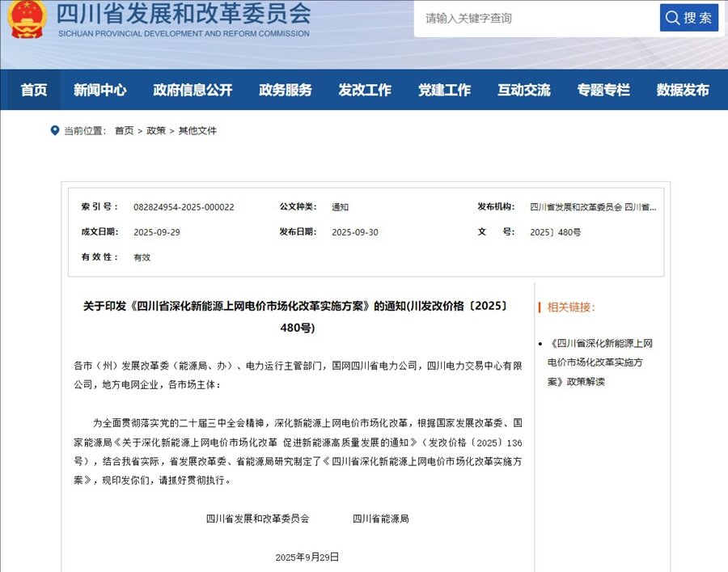The width and height of the screenshot is (728, 572).
Task: Click the site title 四川省发展和改革委员会
Action: click(x=183, y=14)
